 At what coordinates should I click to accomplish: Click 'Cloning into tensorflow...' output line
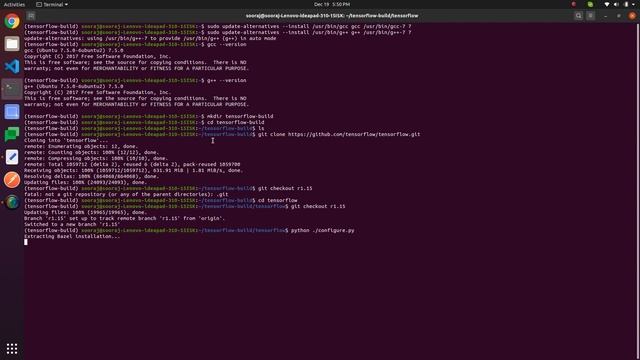66,140
